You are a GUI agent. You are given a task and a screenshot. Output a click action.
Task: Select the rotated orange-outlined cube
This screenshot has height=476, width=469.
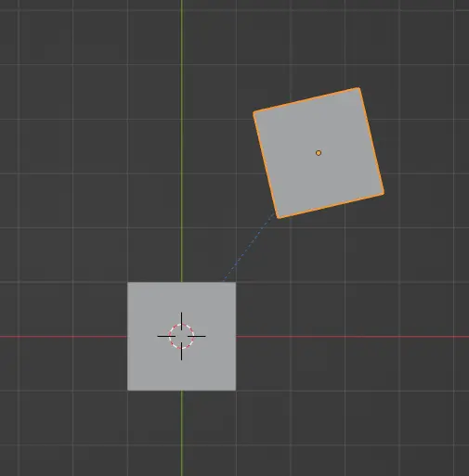pyautogui.click(x=319, y=153)
